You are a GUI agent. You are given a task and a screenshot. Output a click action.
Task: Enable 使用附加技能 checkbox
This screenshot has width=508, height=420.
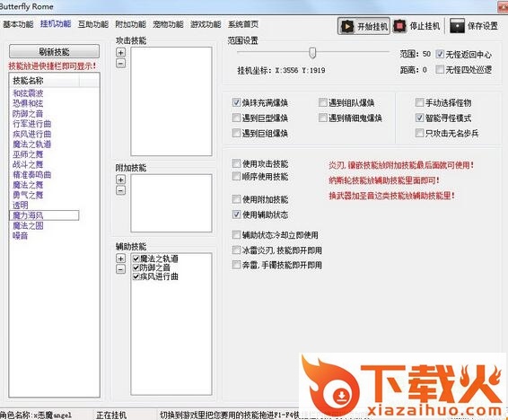coord(236,199)
